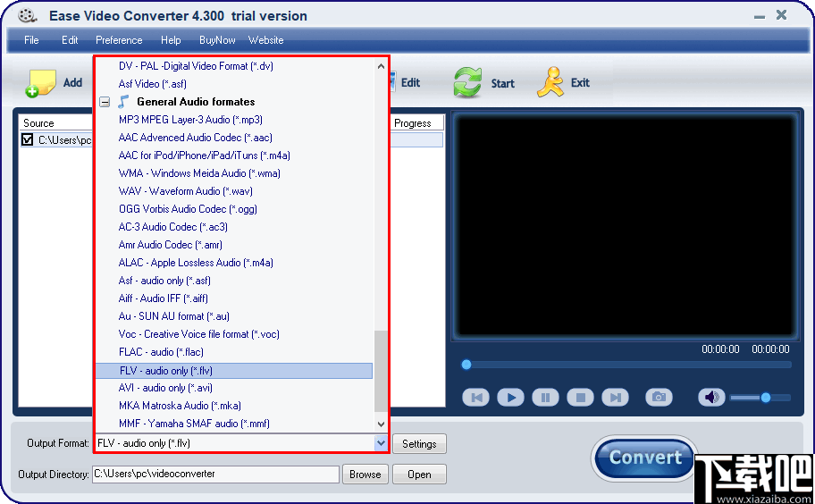Select WAV - Waveform Audio (*.wav)
815x504 pixels.
186,191
